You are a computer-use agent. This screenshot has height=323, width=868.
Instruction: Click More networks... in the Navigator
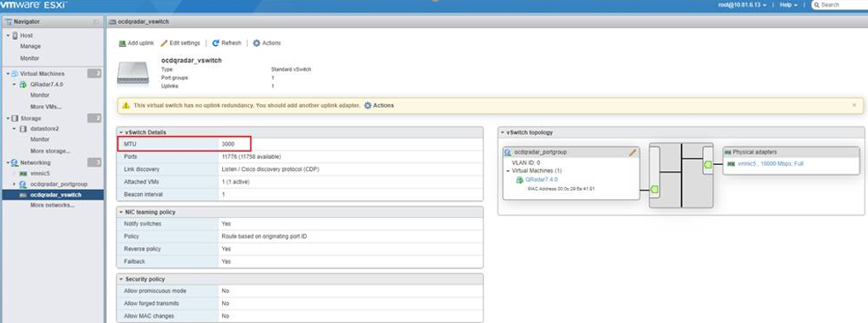coord(53,206)
